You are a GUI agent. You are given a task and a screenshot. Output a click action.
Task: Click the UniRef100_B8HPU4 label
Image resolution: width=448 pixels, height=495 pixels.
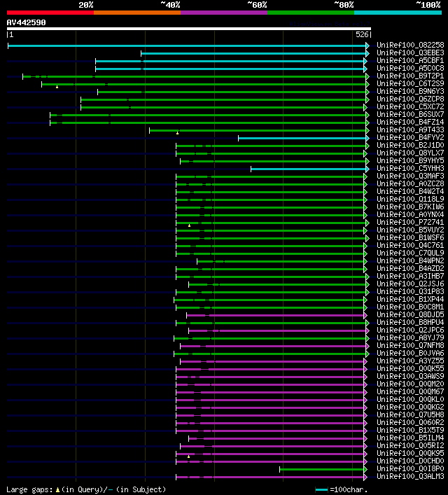tap(410, 322)
